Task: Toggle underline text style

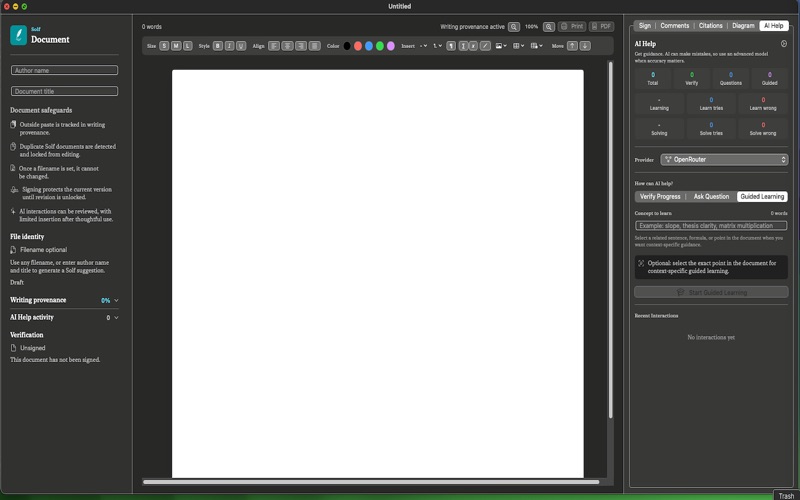Action: [x=241, y=46]
